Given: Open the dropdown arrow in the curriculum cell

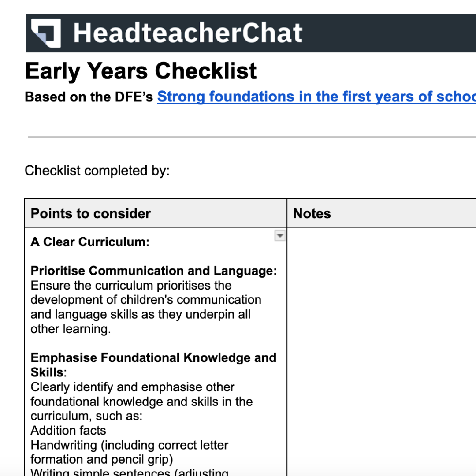Looking at the screenshot, I should pos(279,236).
